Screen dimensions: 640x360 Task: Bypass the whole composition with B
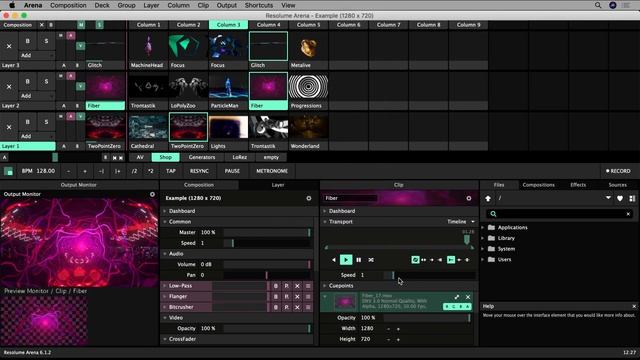coord(51,25)
